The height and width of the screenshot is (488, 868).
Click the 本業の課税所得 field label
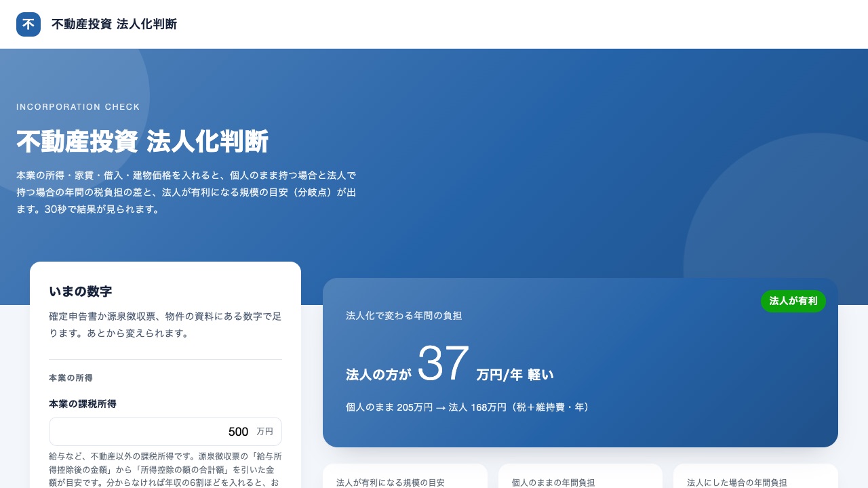click(x=83, y=404)
